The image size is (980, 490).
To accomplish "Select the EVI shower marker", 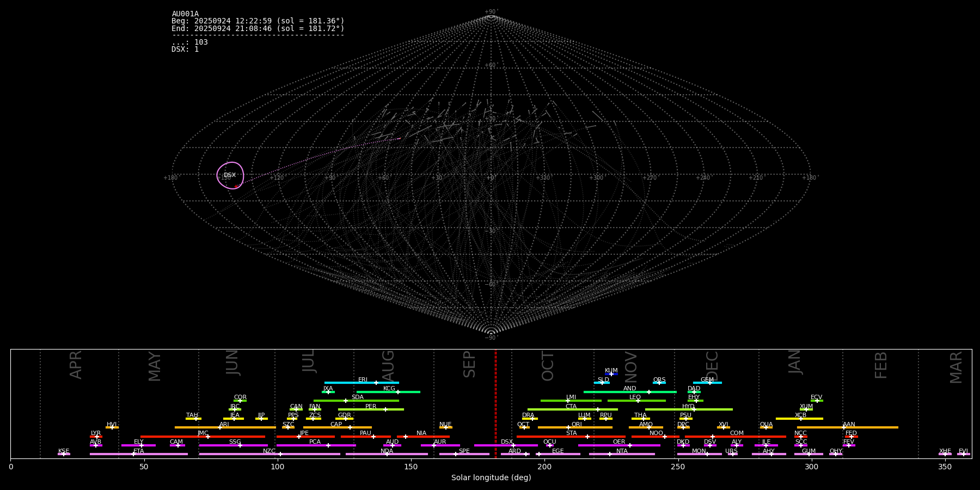I will click(964, 454).
